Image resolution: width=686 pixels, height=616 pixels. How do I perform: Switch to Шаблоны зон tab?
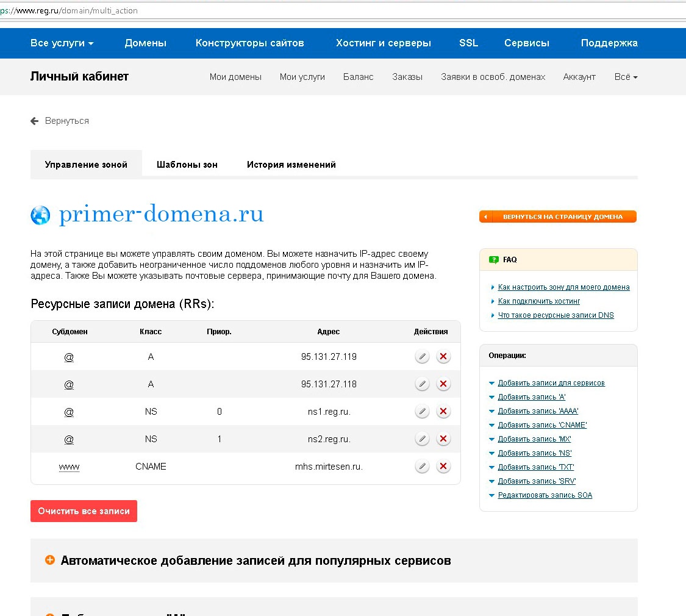pyautogui.click(x=187, y=165)
